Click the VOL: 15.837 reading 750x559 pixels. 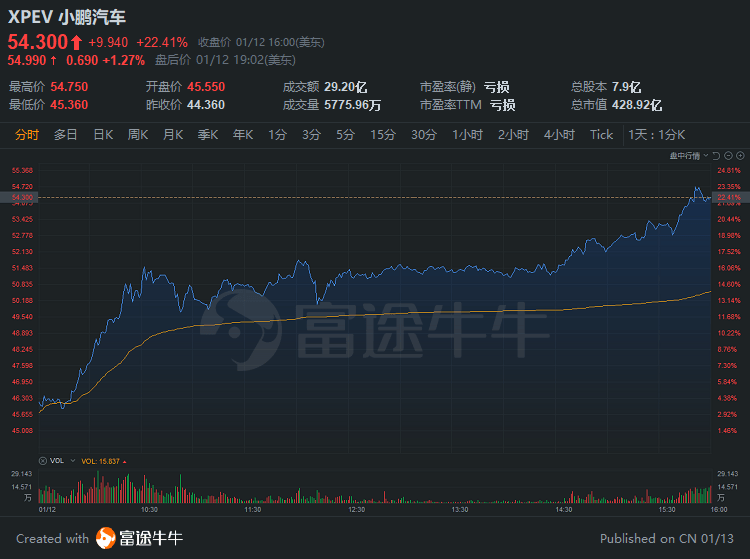click(x=100, y=461)
